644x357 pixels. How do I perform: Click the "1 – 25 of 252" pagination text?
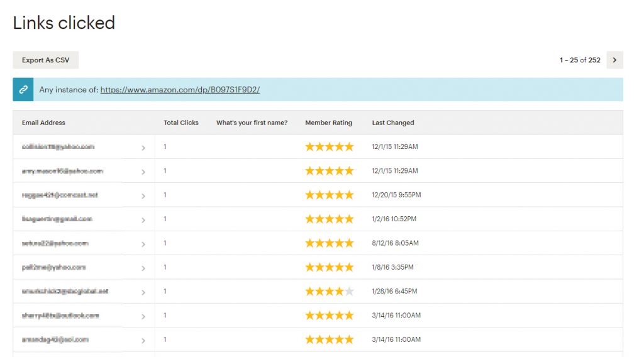[580, 60]
